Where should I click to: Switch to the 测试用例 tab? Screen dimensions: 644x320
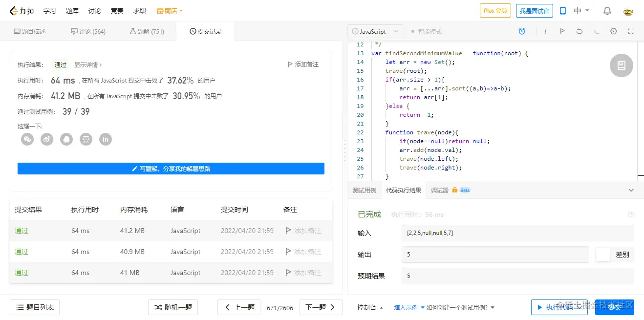365,190
